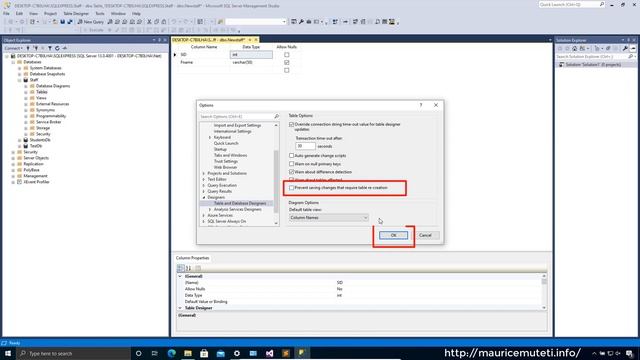Open the View menu

pos(33,13)
